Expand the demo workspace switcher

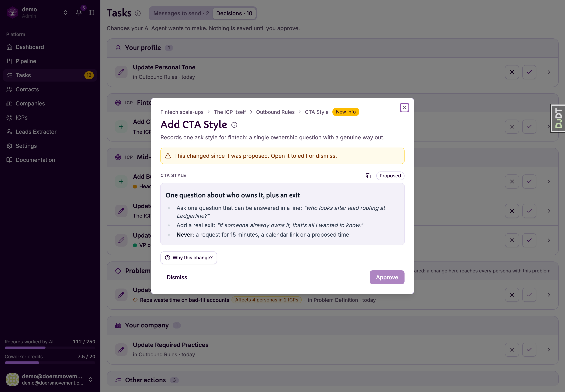[65, 13]
